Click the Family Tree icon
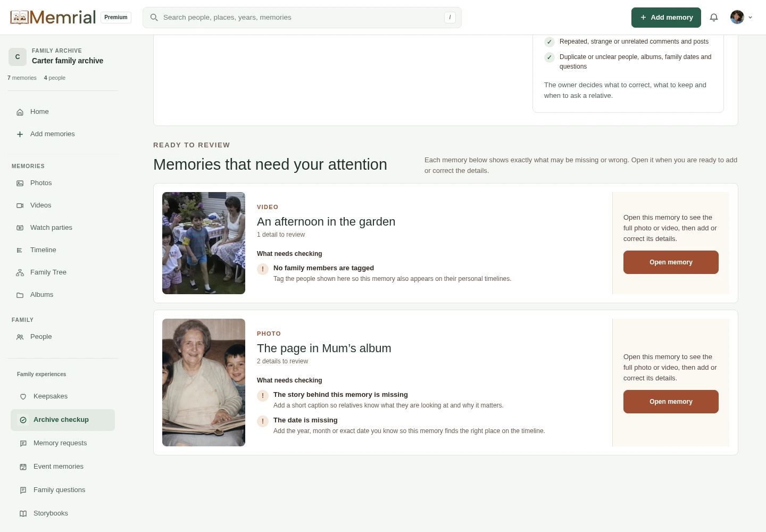 pos(20,272)
